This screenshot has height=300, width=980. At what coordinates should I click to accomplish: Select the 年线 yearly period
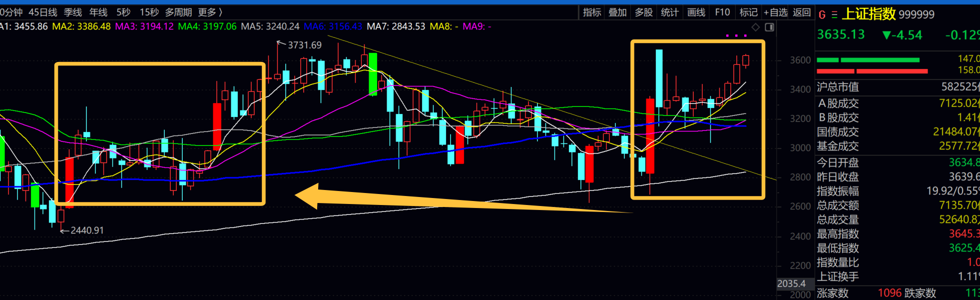(98, 12)
